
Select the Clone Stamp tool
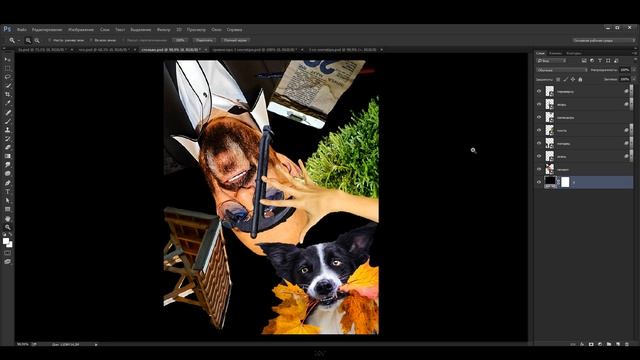click(7, 130)
